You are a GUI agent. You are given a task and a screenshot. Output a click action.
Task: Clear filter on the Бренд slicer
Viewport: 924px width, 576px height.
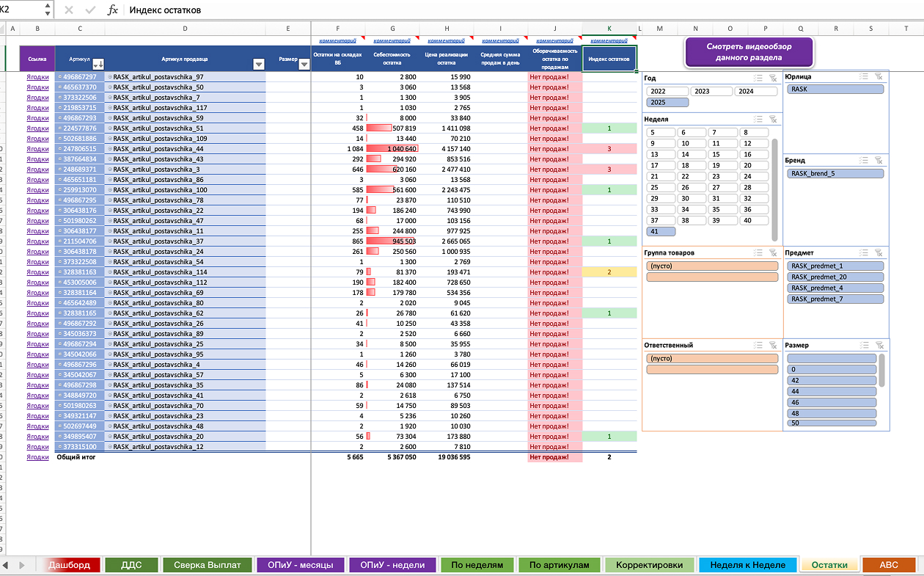[x=879, y=159]
